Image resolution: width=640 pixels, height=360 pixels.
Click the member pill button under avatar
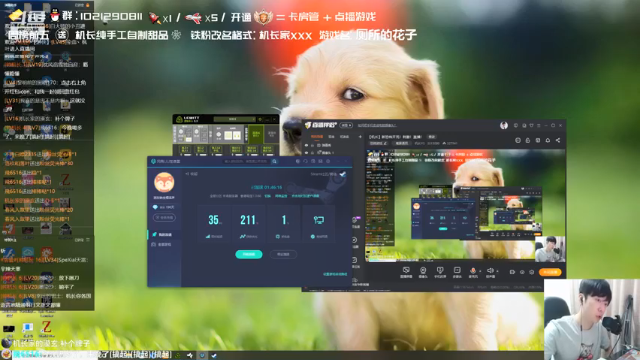164,218
